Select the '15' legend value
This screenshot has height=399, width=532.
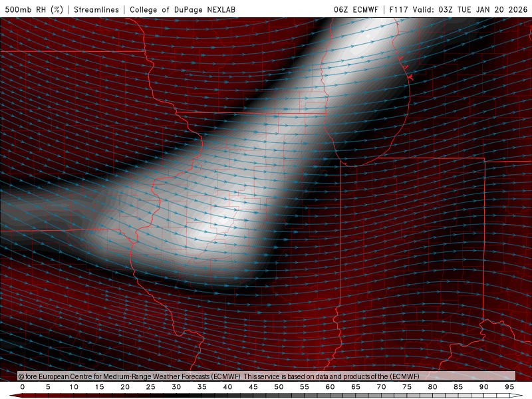pyautogui.click(x=99, y=387)
